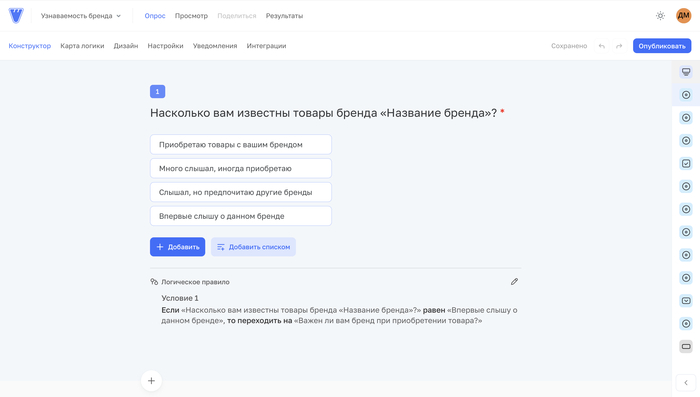Click the Логическое правило label
This screenshot has width=700, height=397.
click(x=195, y=282)
